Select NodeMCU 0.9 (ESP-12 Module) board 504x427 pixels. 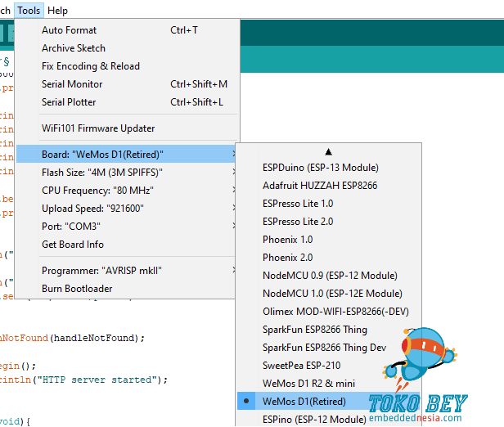pyautogui.click(x=329, y=276)
